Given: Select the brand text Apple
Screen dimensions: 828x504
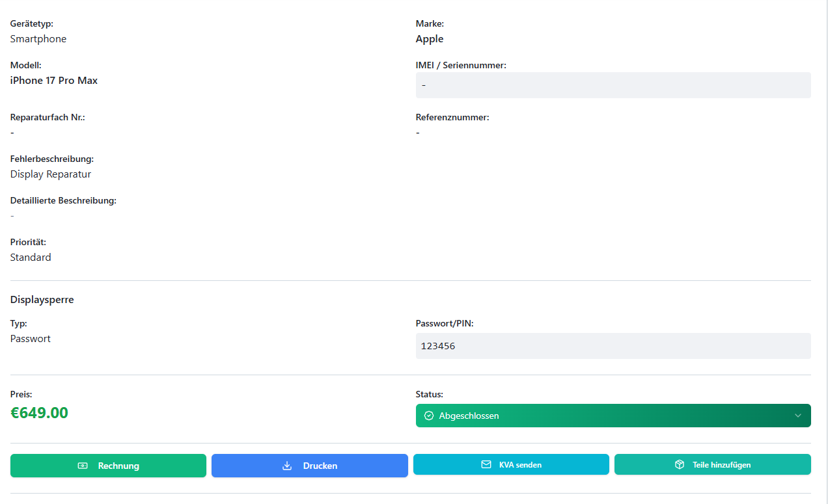Looking at the screenshot, I should coord(430,39).
